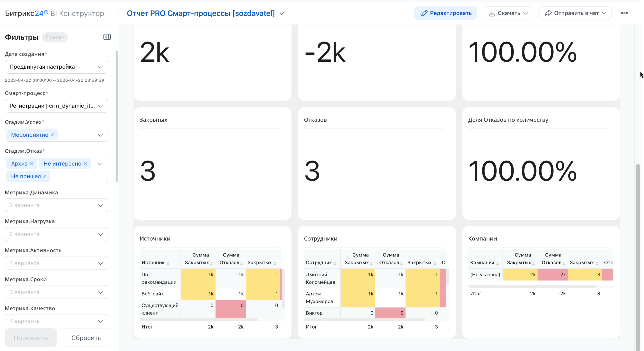644x351 pixels.
Task: Collapse the Filters sidebar panel icon
Action: pyautogui.click(x=107, y=37)
